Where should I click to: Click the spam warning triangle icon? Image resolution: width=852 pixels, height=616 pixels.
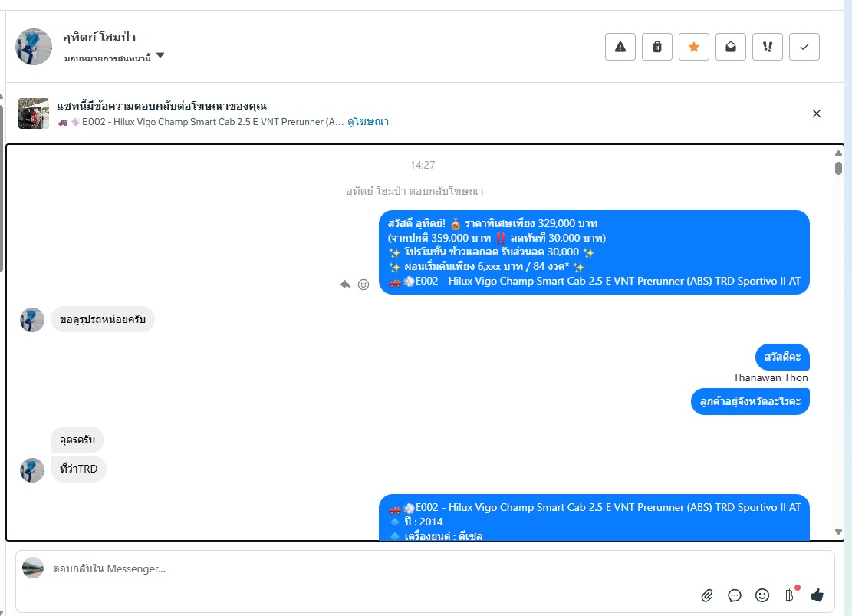click(620, 47)
